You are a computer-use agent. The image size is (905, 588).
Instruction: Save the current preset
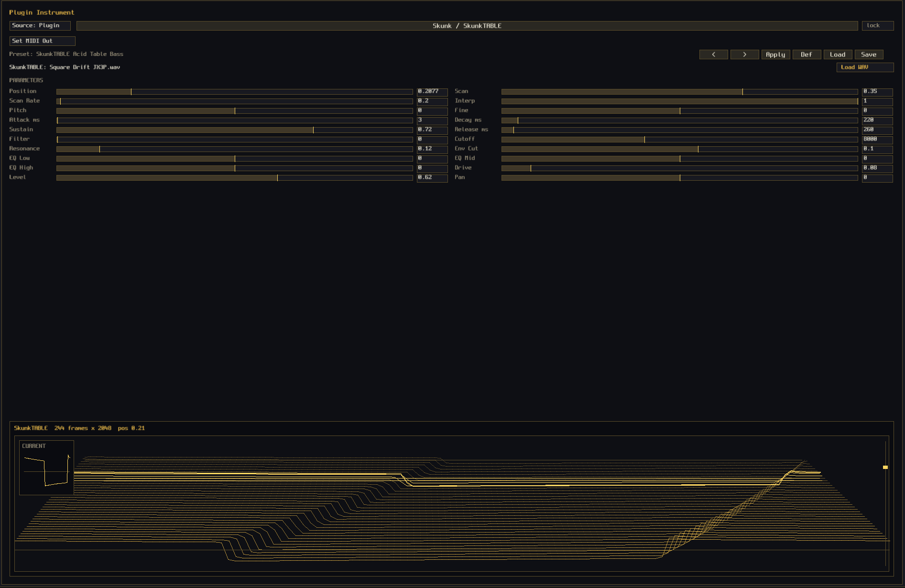click(x=869, y=54)
